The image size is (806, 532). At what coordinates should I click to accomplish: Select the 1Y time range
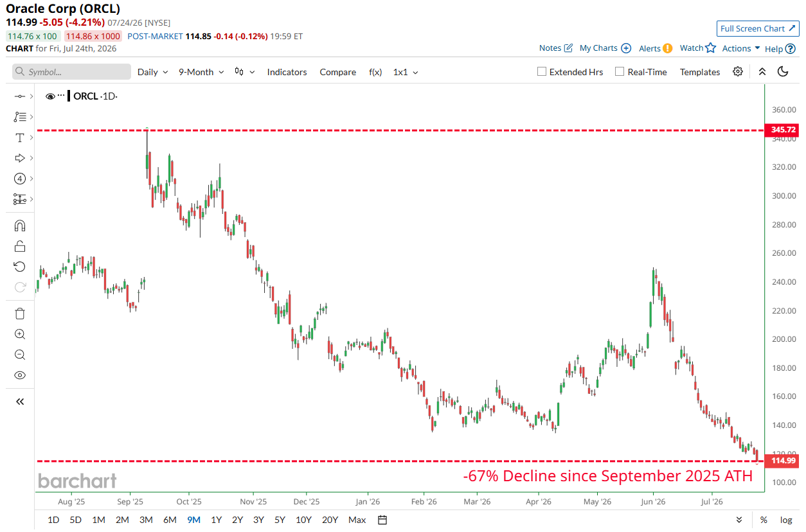tap(217, 520)
